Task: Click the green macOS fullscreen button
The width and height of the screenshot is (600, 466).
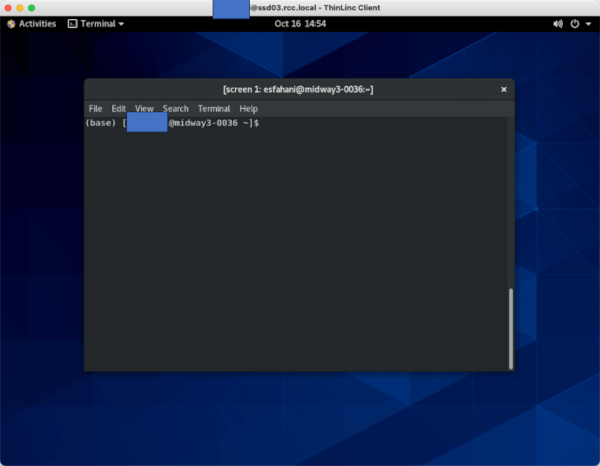Action: (x=31, y=7)
